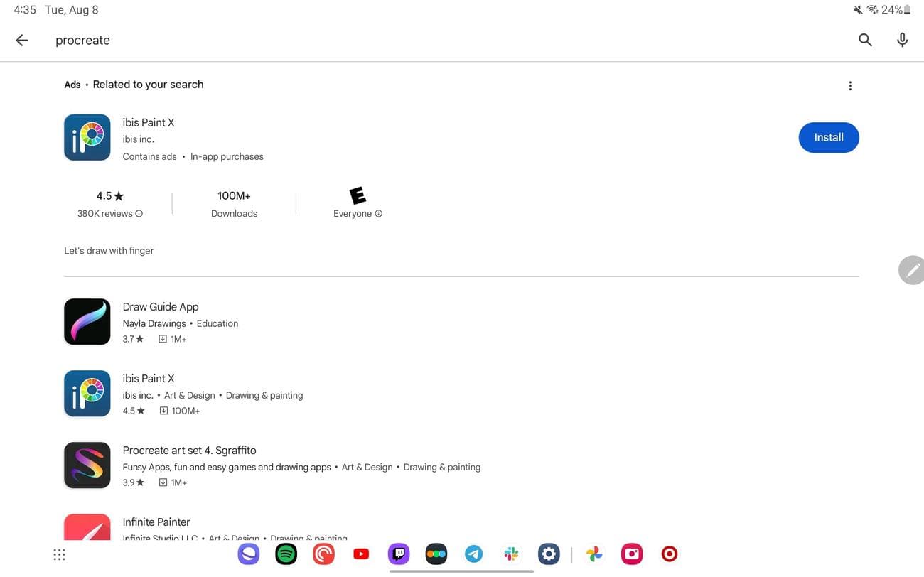The height and width of the screenshot is (577, 924).
Task: Tap the search magnifier icon
Action: 865,41
